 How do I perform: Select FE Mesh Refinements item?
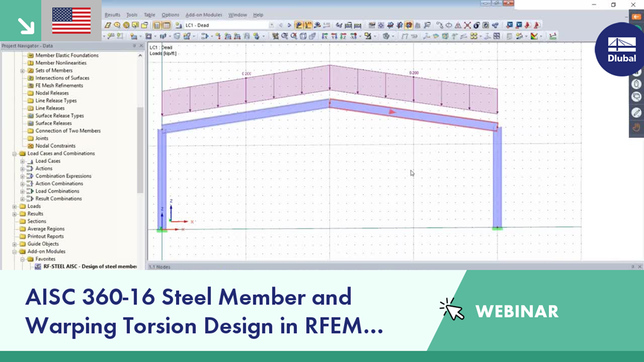(59, 85)
